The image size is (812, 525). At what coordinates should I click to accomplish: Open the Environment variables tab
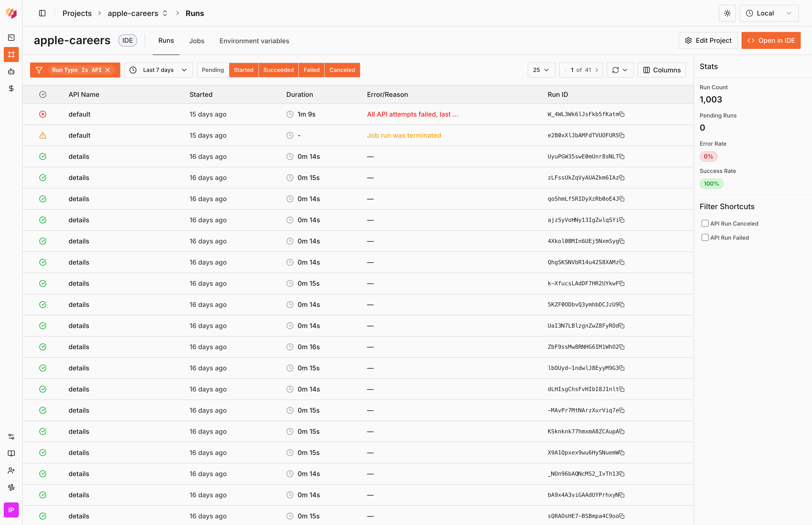tap(254, 41)
